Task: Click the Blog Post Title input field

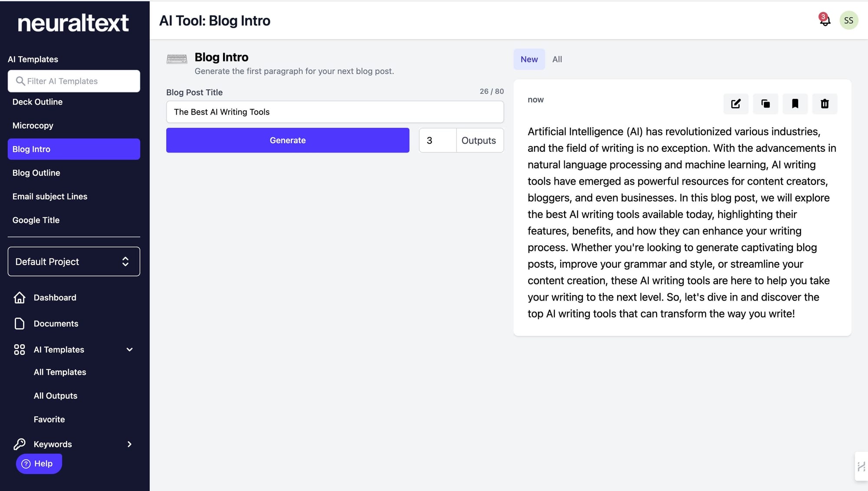Action: 335,112
